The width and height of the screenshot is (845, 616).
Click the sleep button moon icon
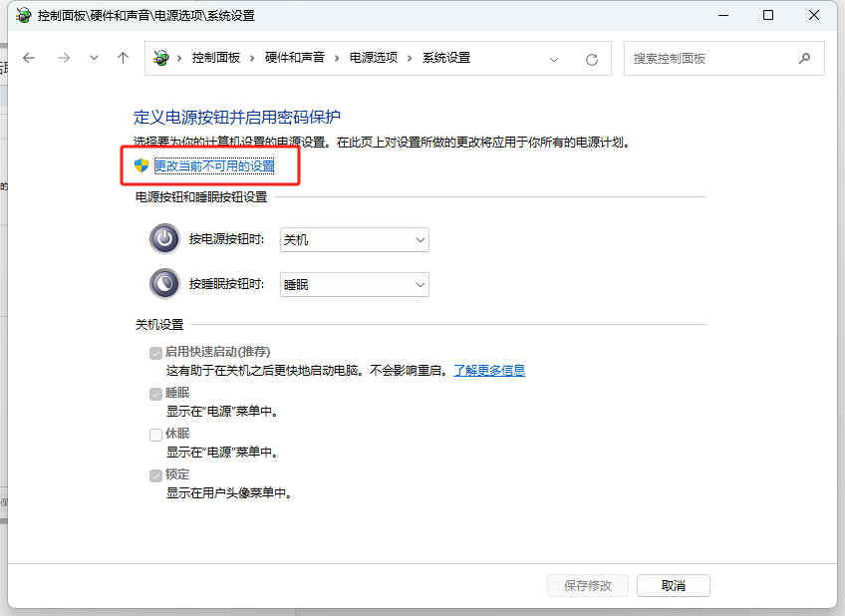coord(164,284)
